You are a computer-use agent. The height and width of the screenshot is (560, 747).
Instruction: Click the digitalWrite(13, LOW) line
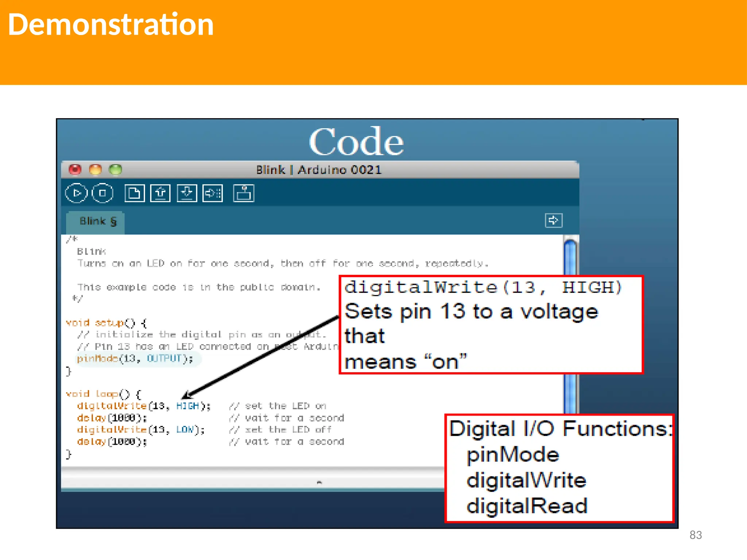[141, 430]
